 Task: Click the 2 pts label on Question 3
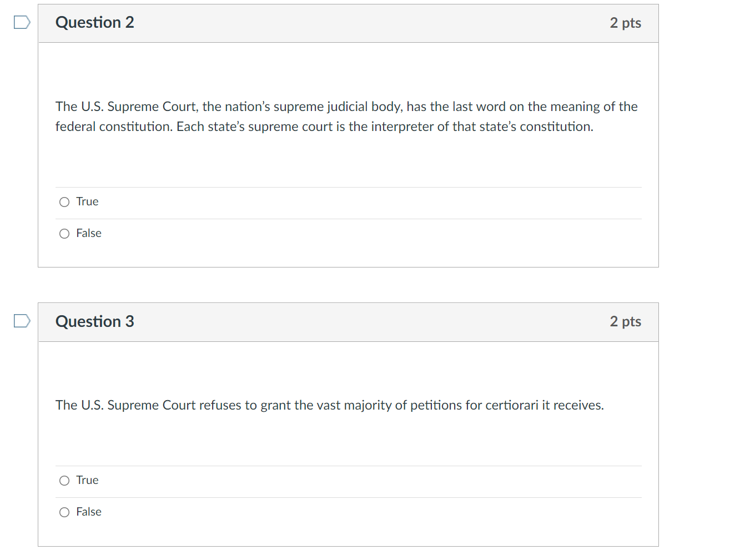625,321
